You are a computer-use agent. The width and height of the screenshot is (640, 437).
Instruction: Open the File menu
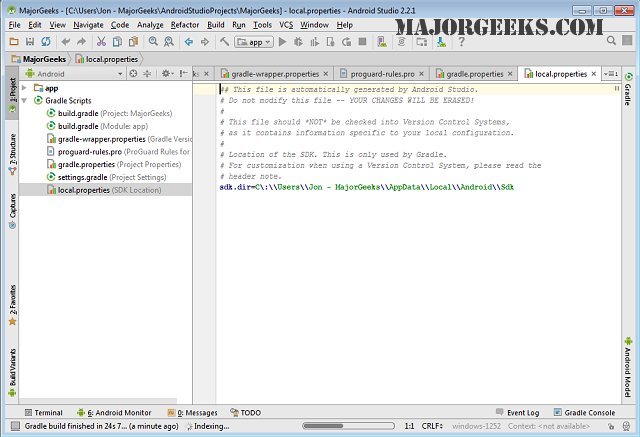(x=14, y=25)
